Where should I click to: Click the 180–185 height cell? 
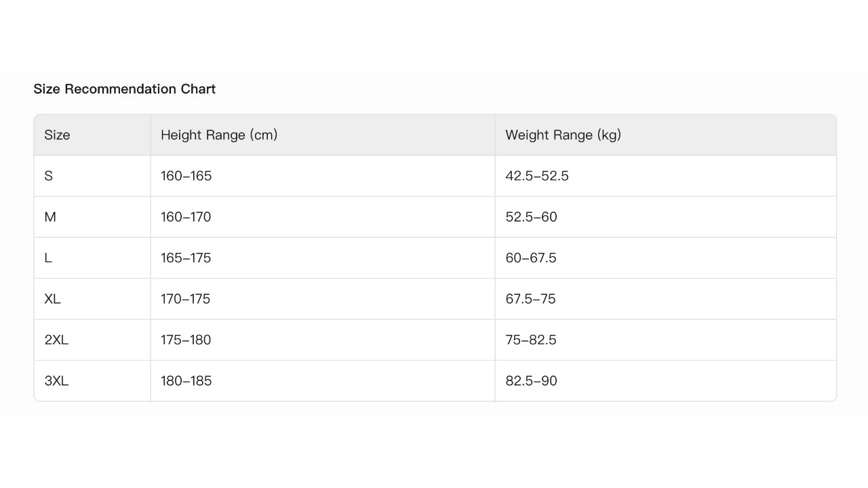point(186,381)
